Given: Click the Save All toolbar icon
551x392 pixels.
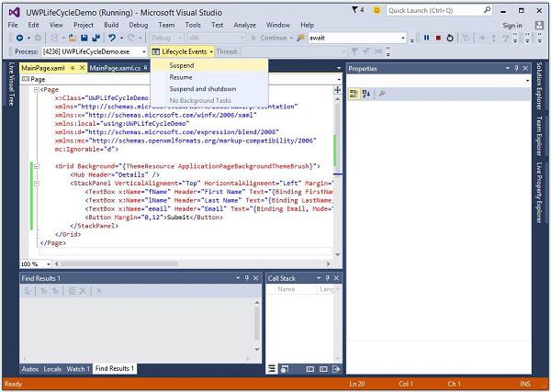Looking at the screenshot, I should (x=95, y=38).
